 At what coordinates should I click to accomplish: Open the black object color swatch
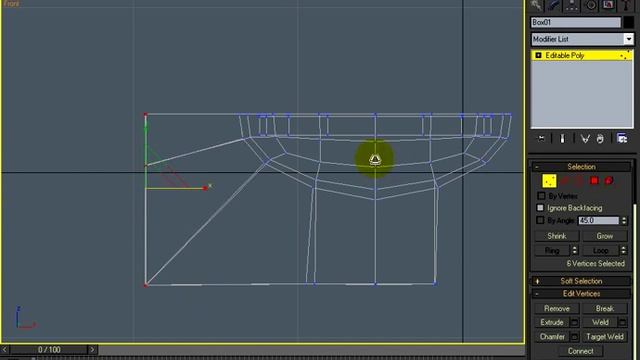(x=629, y=22)
